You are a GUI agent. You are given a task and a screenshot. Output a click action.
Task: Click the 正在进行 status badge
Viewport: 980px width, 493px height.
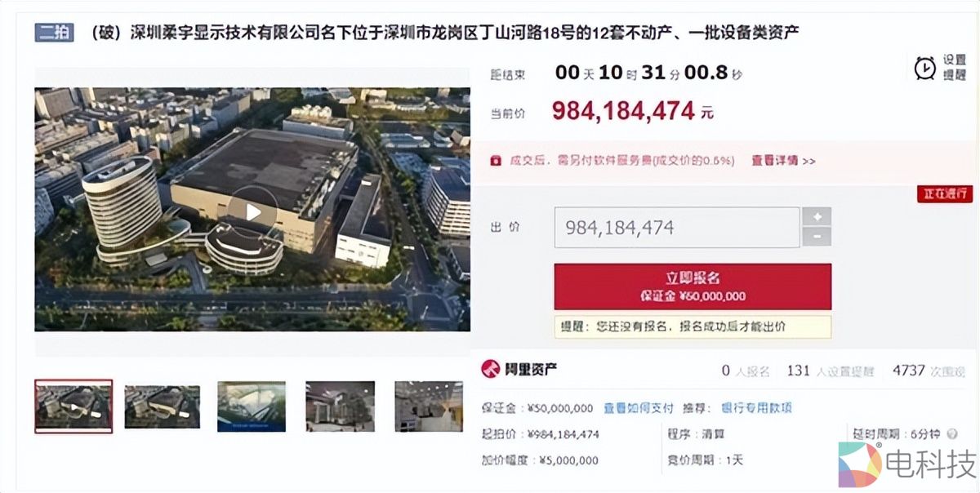click(x=944, y=194)
